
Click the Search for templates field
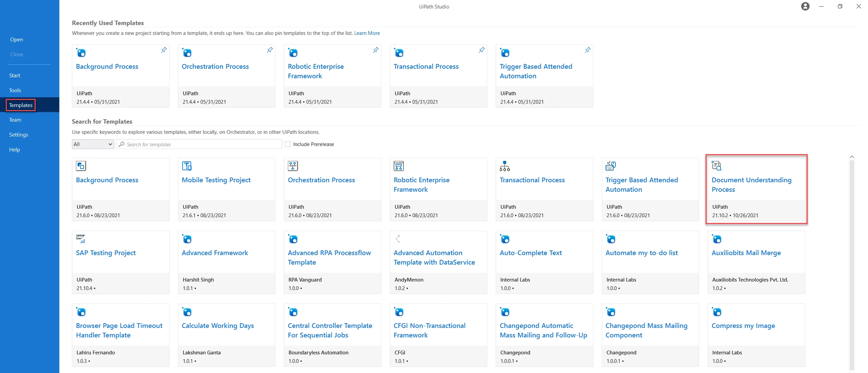(199, 144)
